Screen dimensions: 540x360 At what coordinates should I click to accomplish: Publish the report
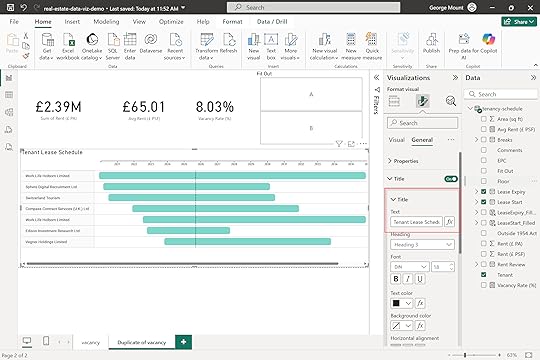point(431,43)
